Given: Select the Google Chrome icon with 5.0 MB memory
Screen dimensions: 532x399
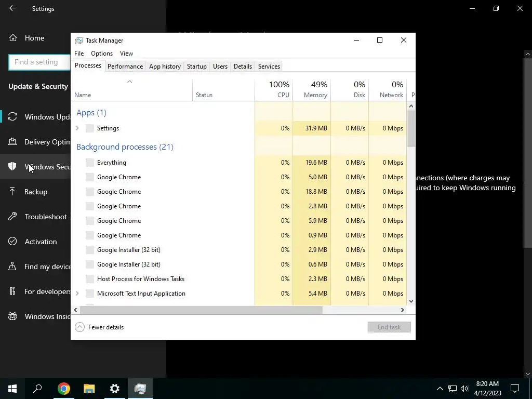Looking at the screenshot, I should pyautogui.click(x=89, y=177).
